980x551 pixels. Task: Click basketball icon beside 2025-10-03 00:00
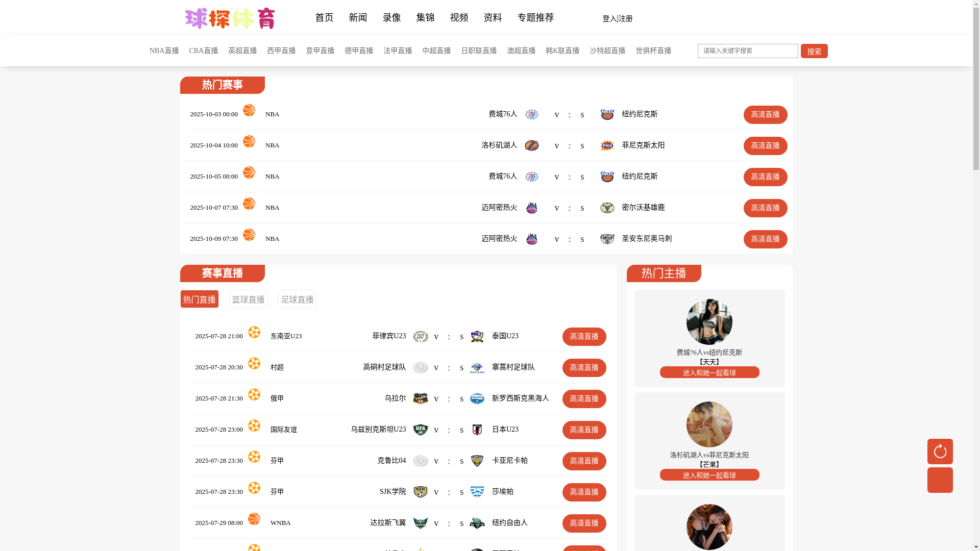(x=249, y=110)
